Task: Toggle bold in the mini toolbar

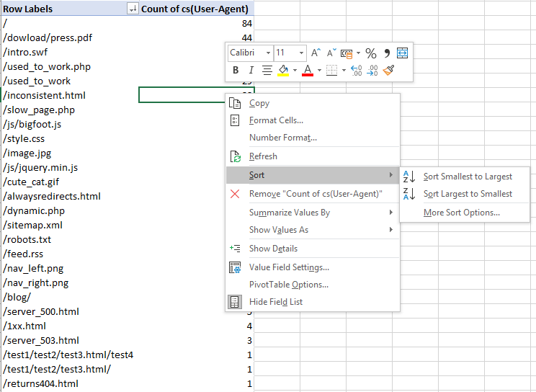Action: (236, 71)
